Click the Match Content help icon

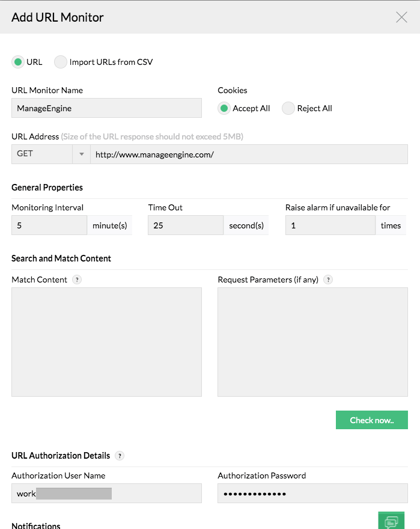coord(77,280)
